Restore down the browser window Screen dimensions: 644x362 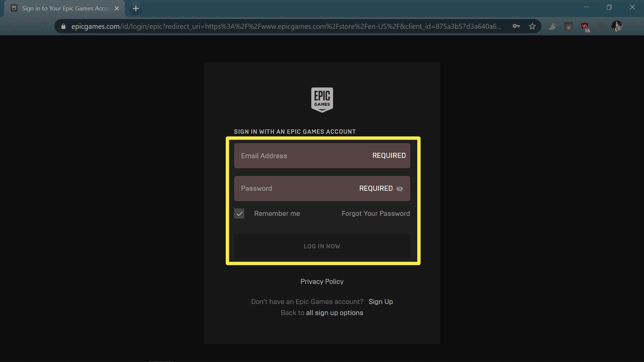[x=609, y=7]
